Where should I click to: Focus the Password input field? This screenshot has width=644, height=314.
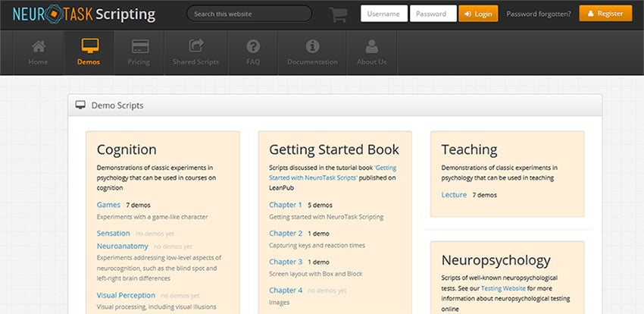(x=433, y=14)
